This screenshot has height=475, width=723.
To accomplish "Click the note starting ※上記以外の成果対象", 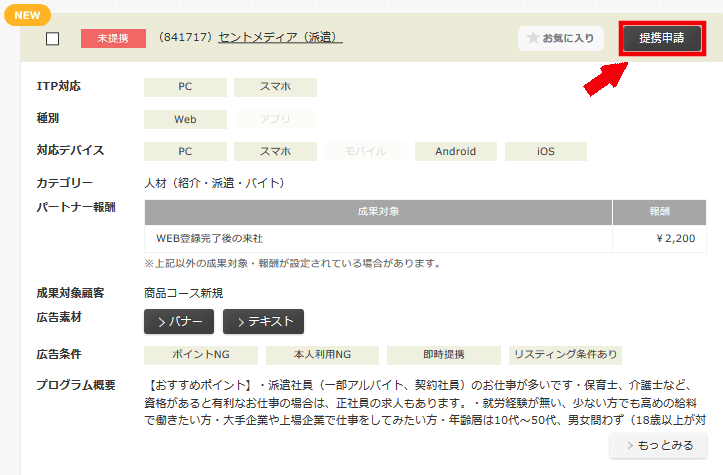I will pyautogui.click(x=293, y=264).
